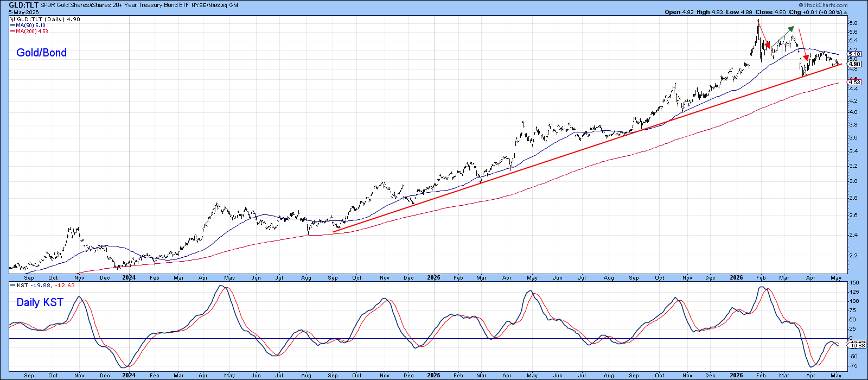
Task: Click the 5.8 price axis label
Action: point(853,23)
